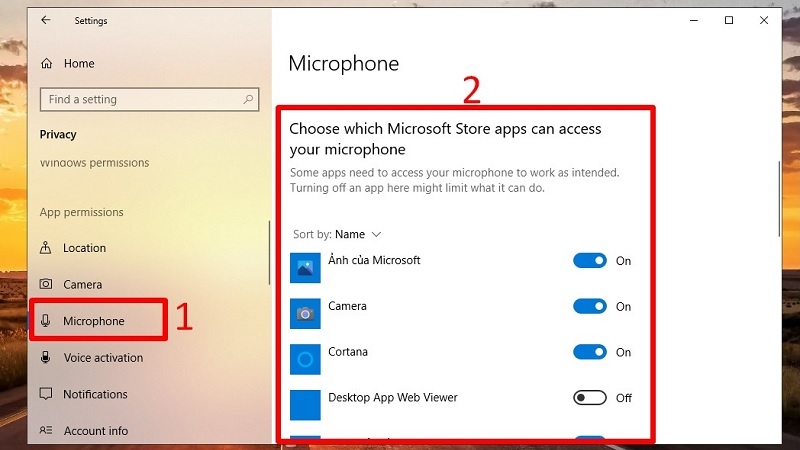800x450 pixels.
Task: Click the Camera sidebar icon
Action: coord(46,284)
